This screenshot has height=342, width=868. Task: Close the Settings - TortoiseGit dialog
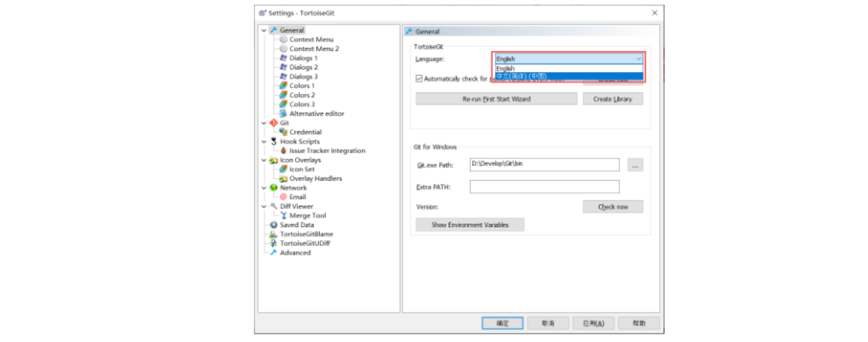[655, 13]
